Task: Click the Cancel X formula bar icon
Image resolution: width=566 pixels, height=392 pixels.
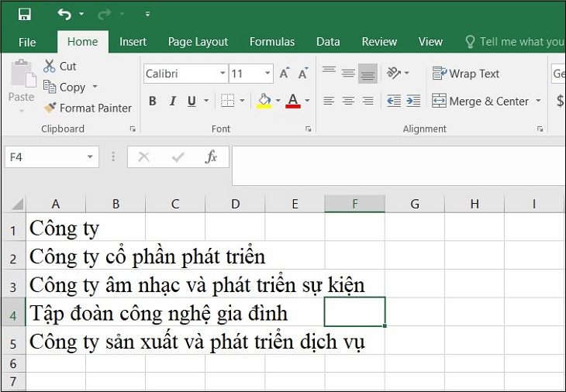Action: [x=143, y=156]
